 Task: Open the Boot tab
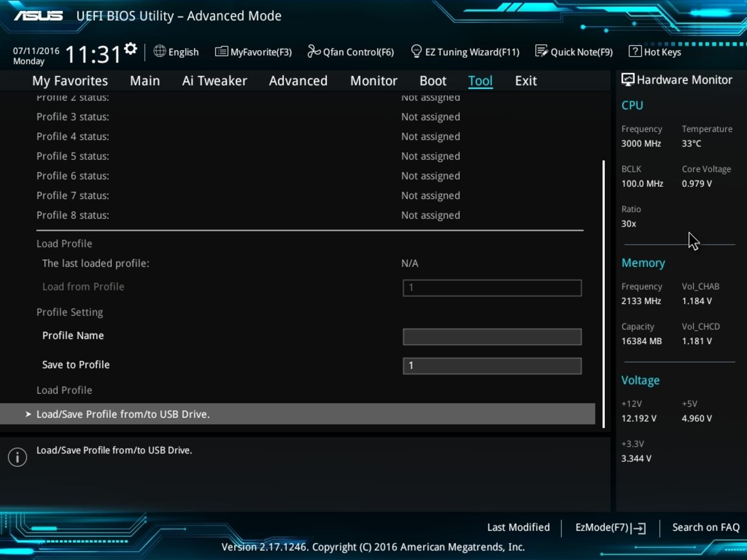pyautogui.click(x=433, y=81)
